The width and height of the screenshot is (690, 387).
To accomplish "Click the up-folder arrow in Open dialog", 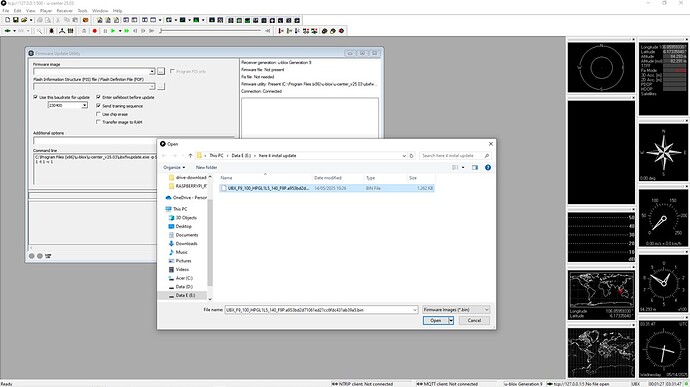I will click(190, 155).
